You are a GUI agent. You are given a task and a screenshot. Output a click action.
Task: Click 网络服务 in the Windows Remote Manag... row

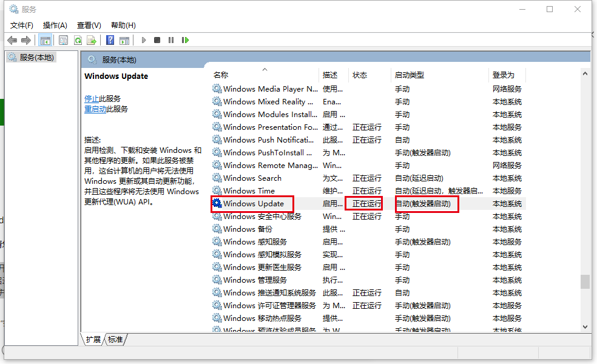(507, 165)
